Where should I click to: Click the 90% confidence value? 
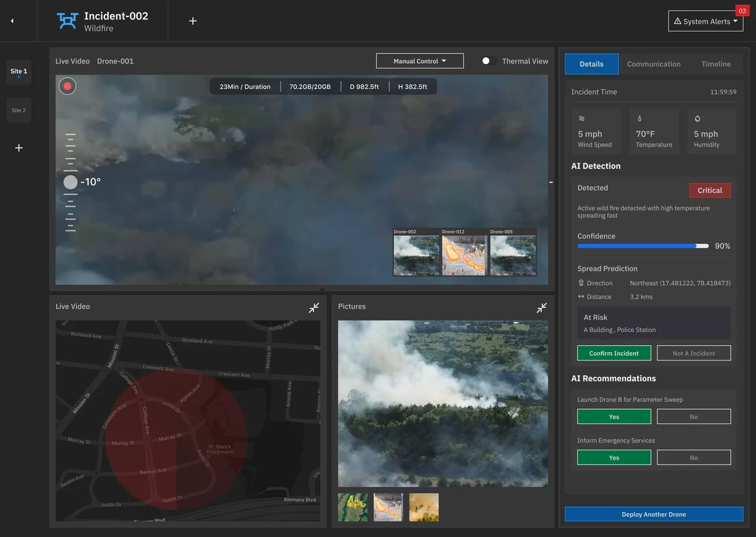click(x=722, y=246)
